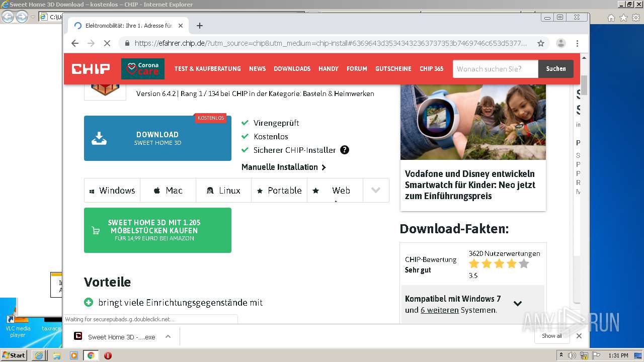Screen dimensions: 644x362
Task: Show hidden system tray icons
Action: 561,355
